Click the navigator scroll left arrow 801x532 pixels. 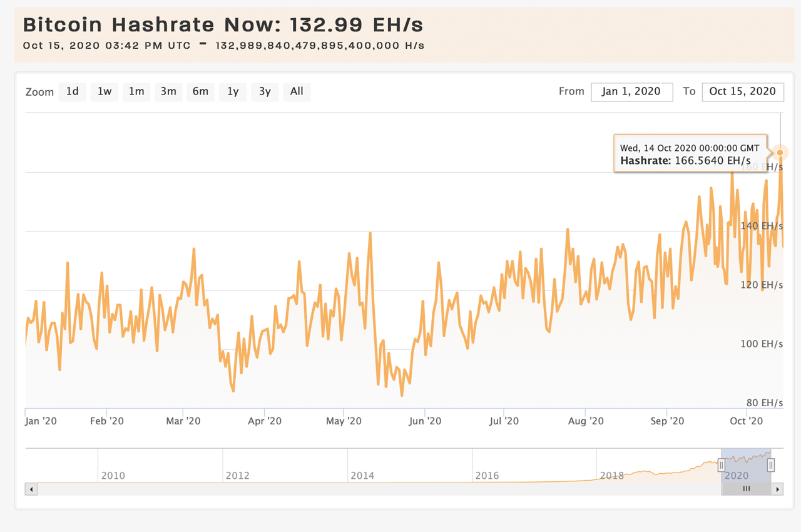click(x=31, y=489)
